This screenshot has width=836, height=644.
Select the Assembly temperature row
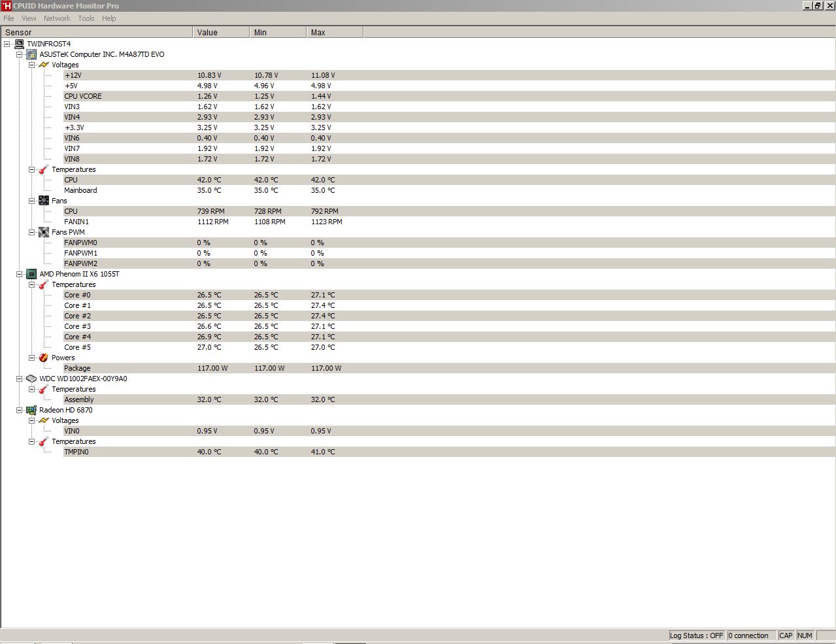point(449,399)
